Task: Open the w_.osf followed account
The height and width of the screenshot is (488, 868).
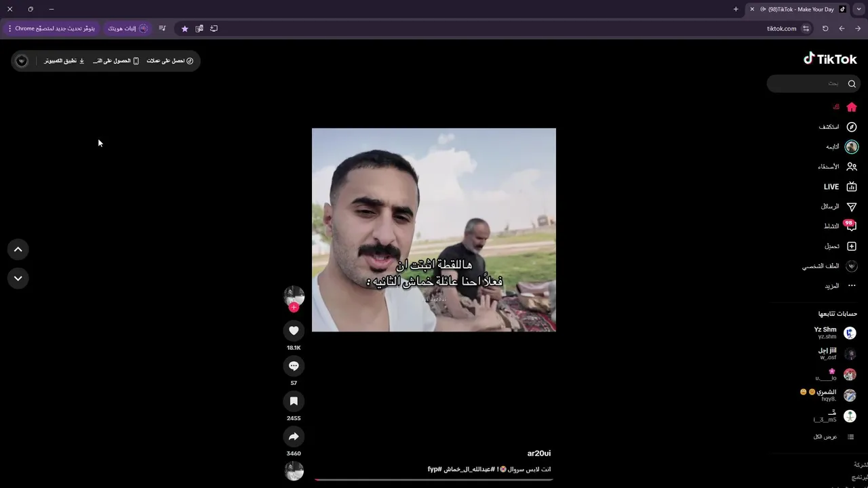Action: pyautogui.click(x=837, y=354)
